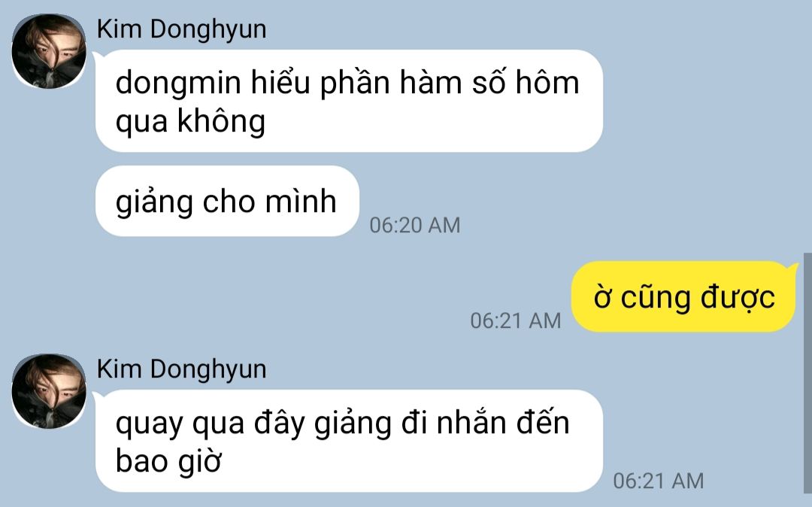The width and height of the screenshot is (812, 507).
Task: Tap Kim Donghyun's avatar beside the last message
Action: point(49,391)
